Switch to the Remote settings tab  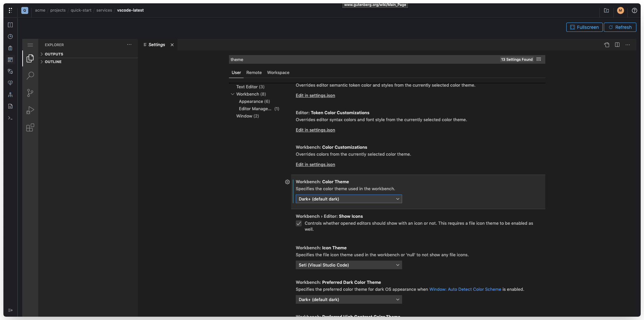point(254,72)
